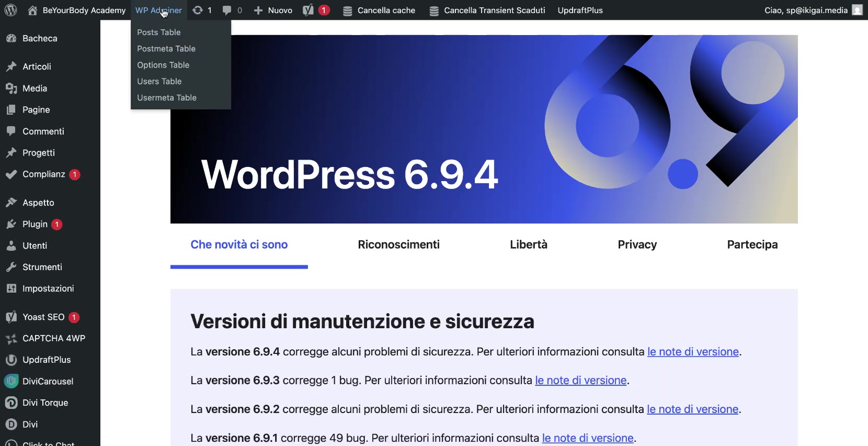
Task: Open Usermeta Table entry
Action: (x=167, y=98)
